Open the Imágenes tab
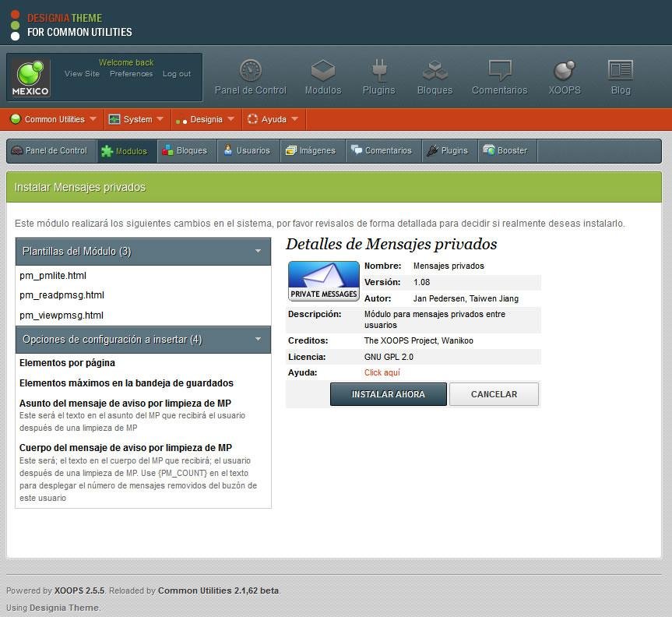This screenshot has width=672, height=617. tap(311, 150)
